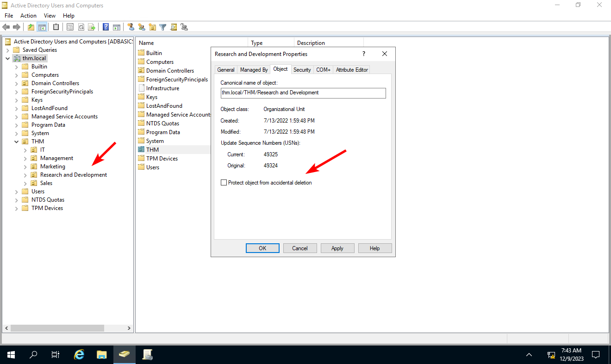
Task: Open Properties from the toolbar icon
Action: click(70, 27)
